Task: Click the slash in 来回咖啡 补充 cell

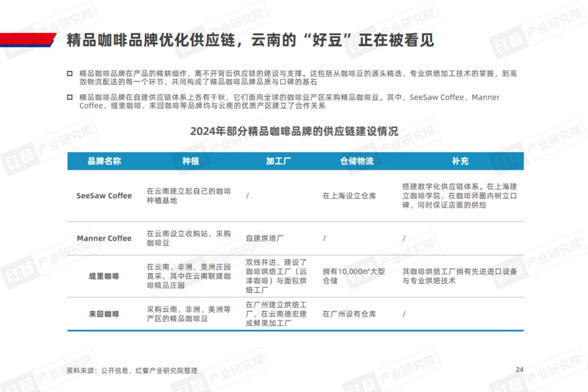Action: click(404, 314)
